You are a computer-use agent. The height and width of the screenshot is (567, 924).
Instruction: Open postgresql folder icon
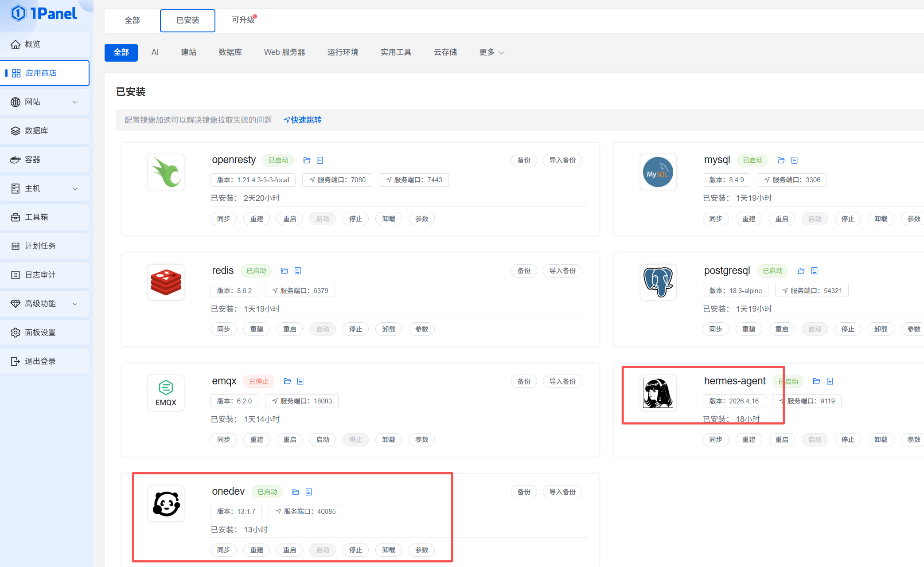tap(801, 271)
